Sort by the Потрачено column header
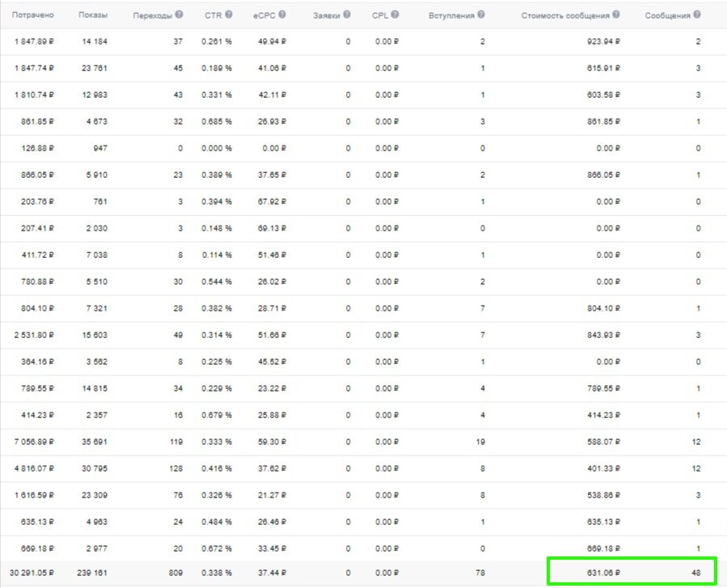This screenshot has height=588, width=727. [33, 15]
